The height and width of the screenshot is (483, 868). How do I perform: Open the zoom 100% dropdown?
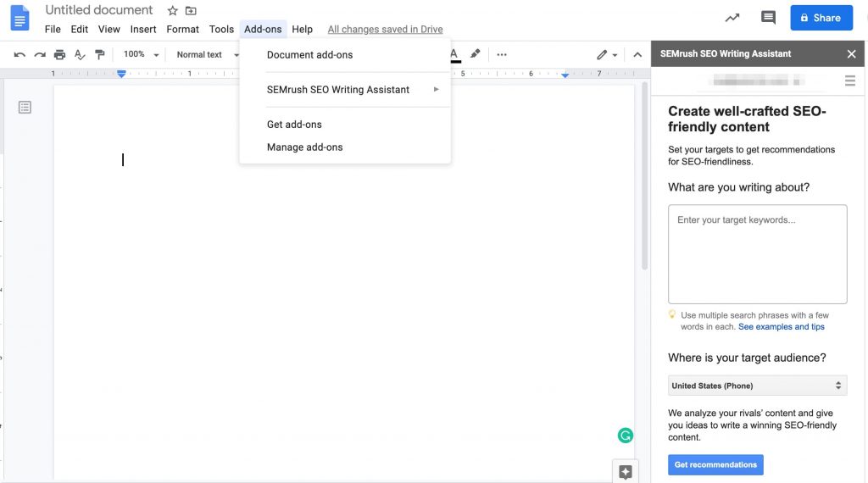click(141, 54)
